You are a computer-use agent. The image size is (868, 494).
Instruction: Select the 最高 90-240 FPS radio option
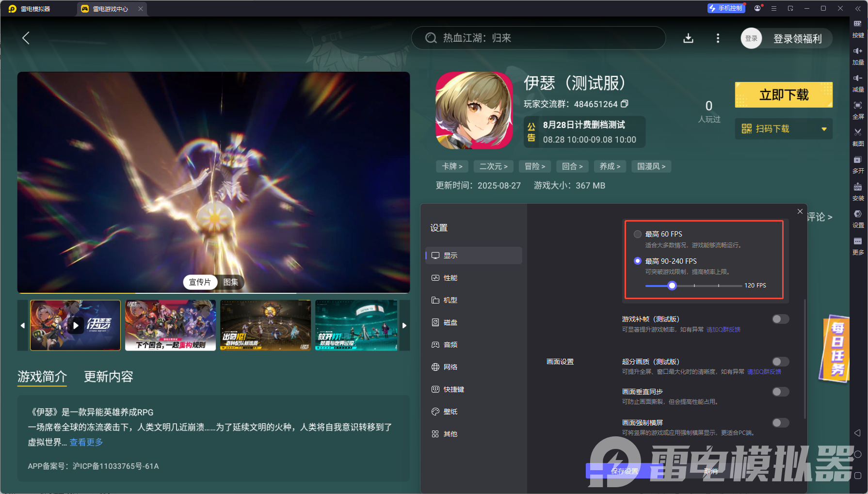638,261
